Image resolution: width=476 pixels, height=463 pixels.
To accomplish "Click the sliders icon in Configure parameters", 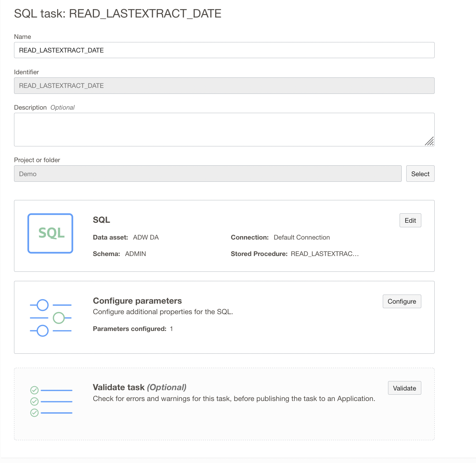I will (50, 317).
